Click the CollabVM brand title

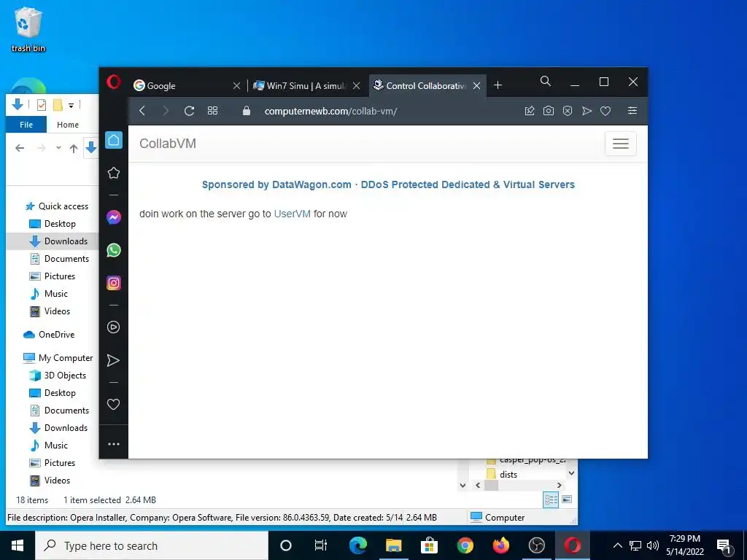tap(168, 144)
